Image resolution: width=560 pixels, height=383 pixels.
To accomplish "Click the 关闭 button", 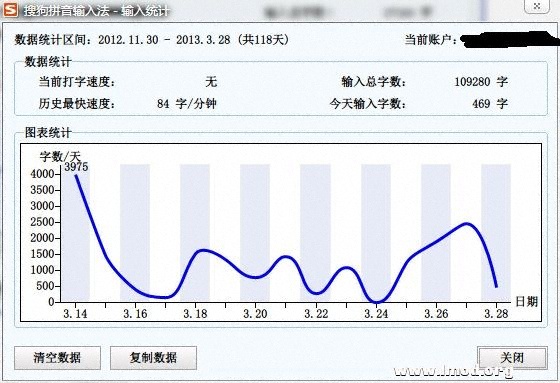I will (512, 357).
